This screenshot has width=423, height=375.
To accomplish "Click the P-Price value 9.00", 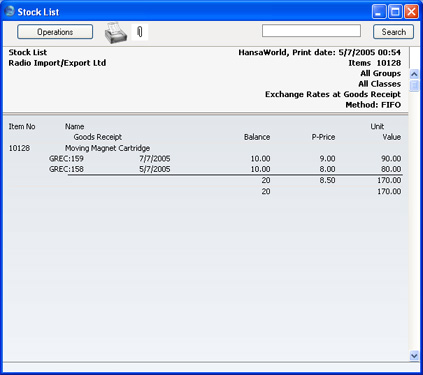I will 327,159.
